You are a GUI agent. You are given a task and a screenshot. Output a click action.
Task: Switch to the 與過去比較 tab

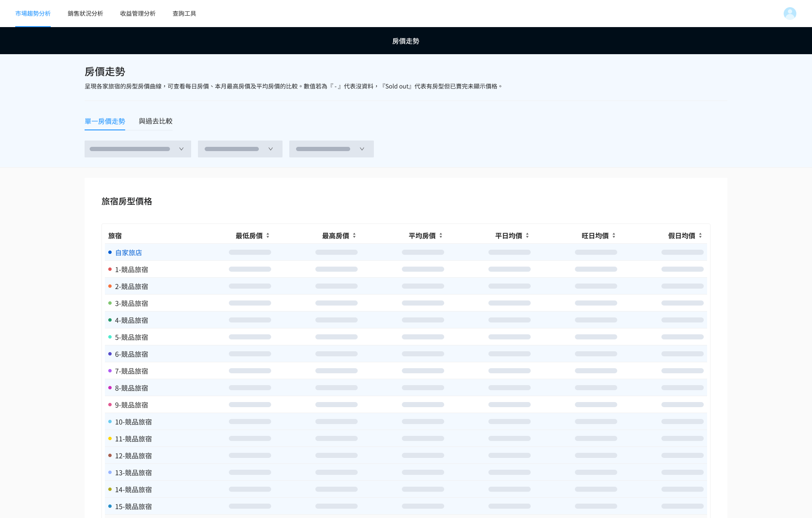pos(156,121)
